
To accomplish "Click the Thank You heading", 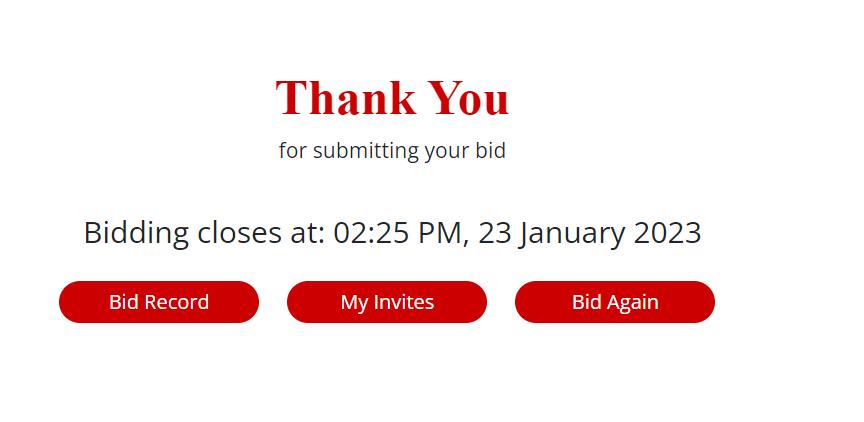I will coord(392,98).
